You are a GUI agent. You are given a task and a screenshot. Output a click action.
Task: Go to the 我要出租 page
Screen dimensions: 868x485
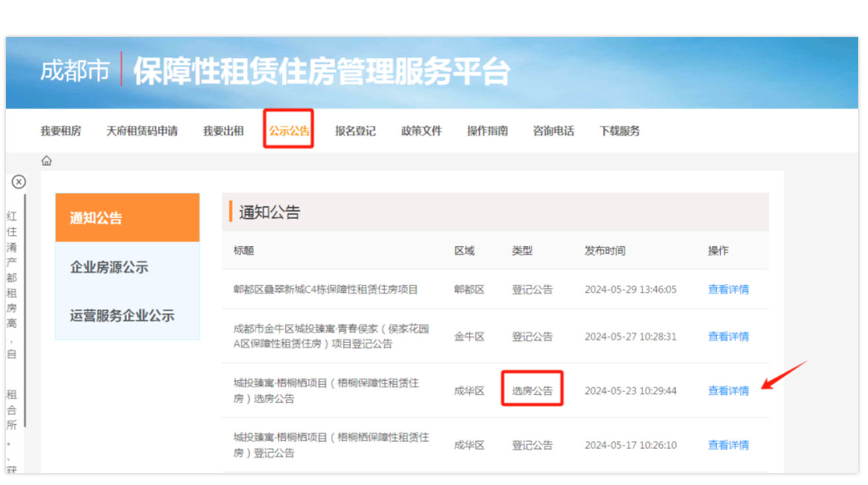click(223, 131)
